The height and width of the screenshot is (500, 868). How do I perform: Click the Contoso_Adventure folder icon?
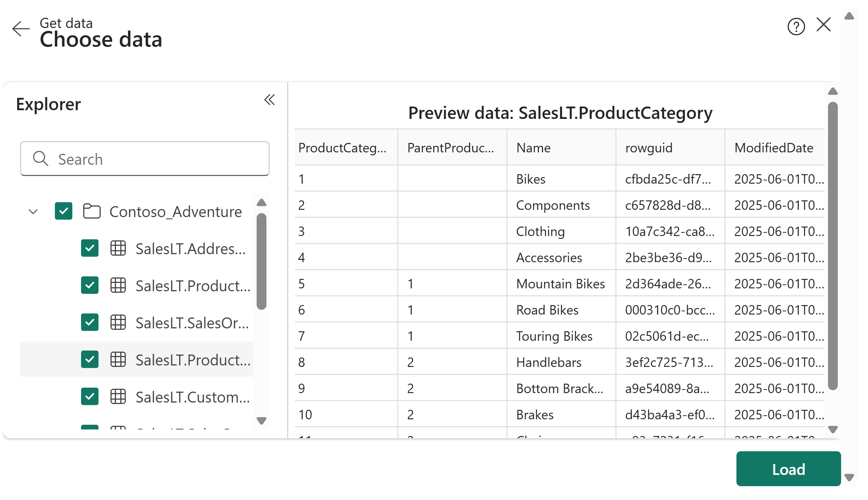92,211
